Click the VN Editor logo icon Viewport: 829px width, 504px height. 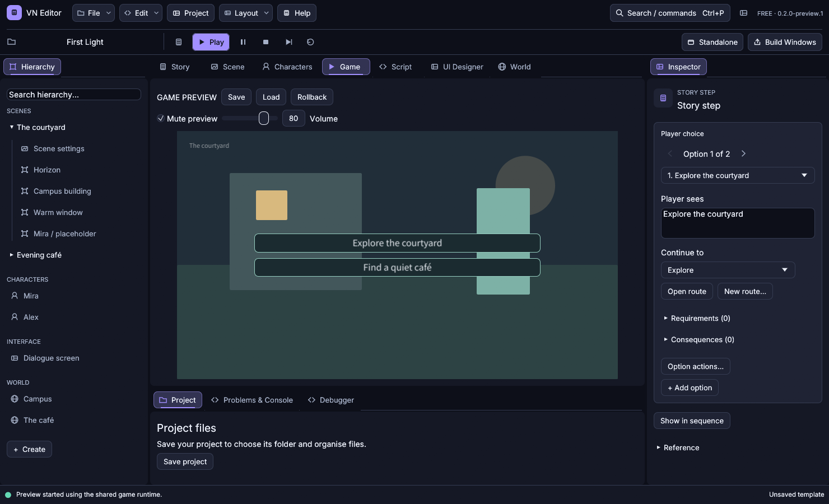(14, 13)
